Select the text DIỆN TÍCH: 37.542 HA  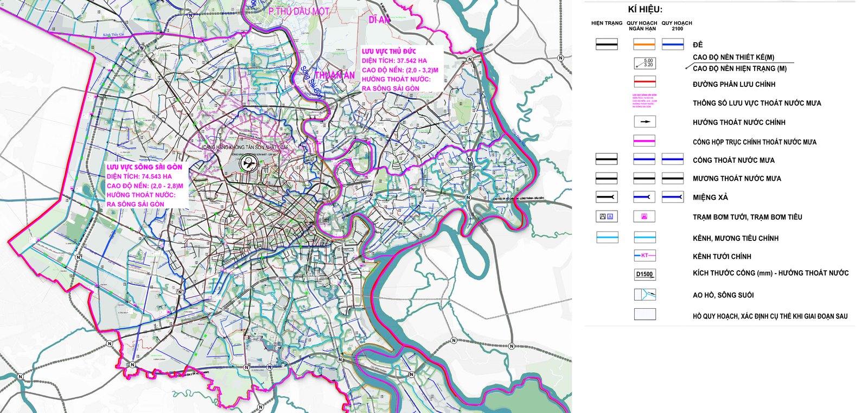(x=394, y=61)
